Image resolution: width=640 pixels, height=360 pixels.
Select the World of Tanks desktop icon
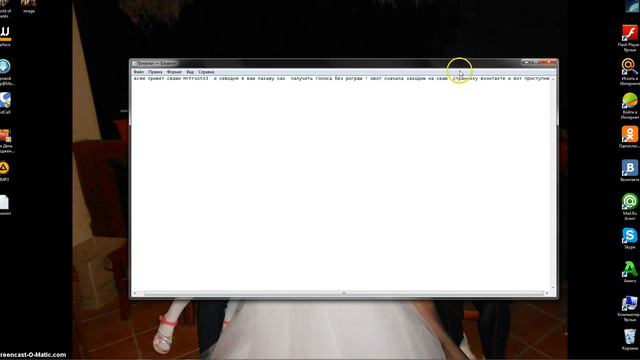tap(5, 8)
